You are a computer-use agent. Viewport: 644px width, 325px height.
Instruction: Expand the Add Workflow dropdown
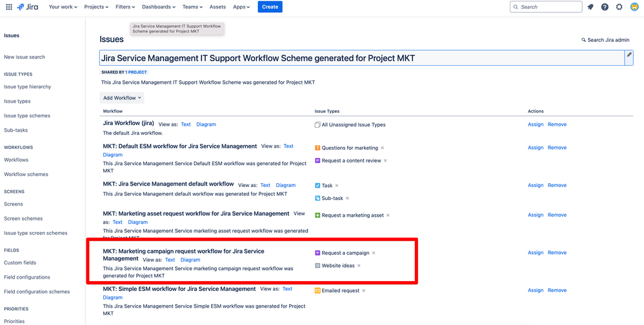[122, 97]
